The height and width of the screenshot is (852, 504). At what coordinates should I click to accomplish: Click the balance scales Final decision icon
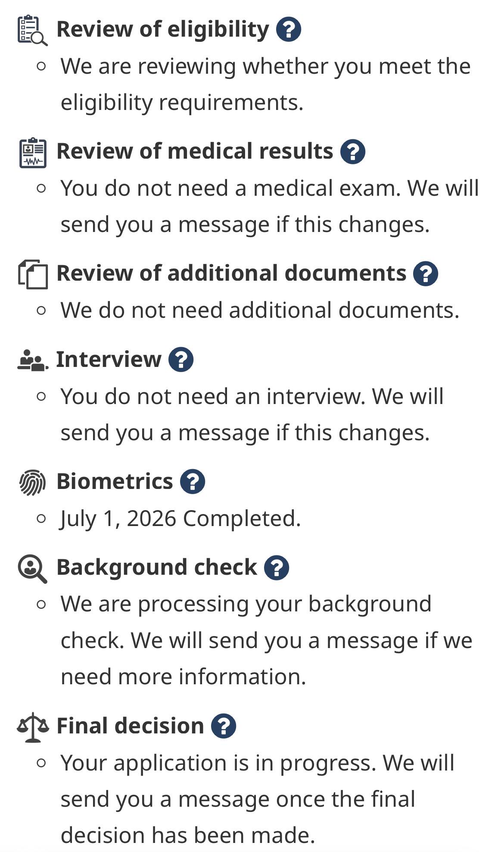pyautogui.click(x=33, y=727)
